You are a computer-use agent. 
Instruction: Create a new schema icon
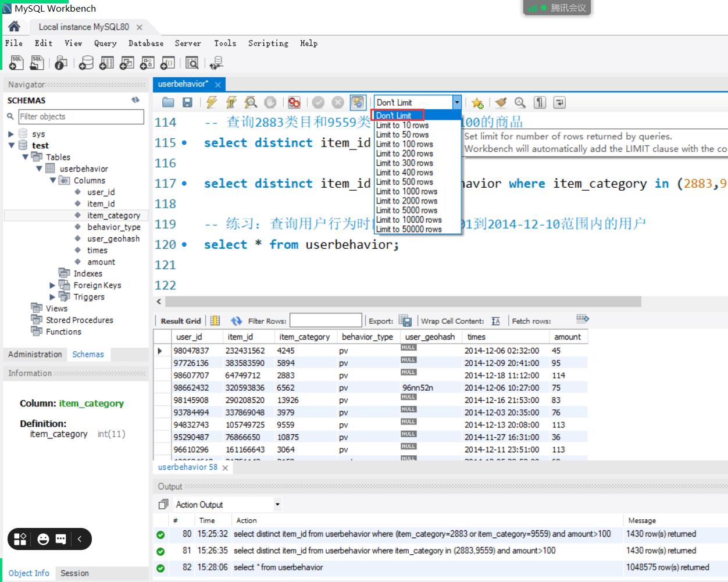pos(86,63)
